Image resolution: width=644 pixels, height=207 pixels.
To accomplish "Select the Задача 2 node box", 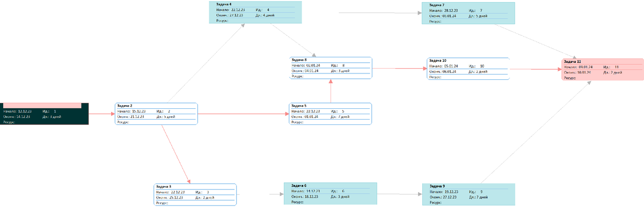I will [x=157, y=114].
